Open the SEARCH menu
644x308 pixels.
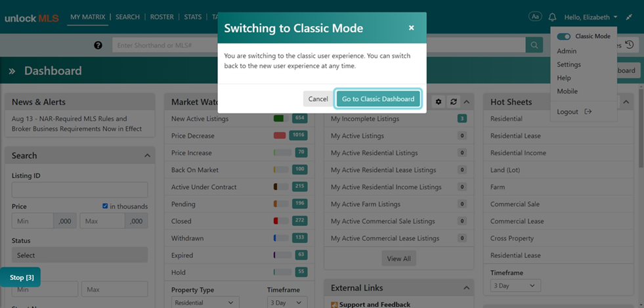(x=127, y=17)
